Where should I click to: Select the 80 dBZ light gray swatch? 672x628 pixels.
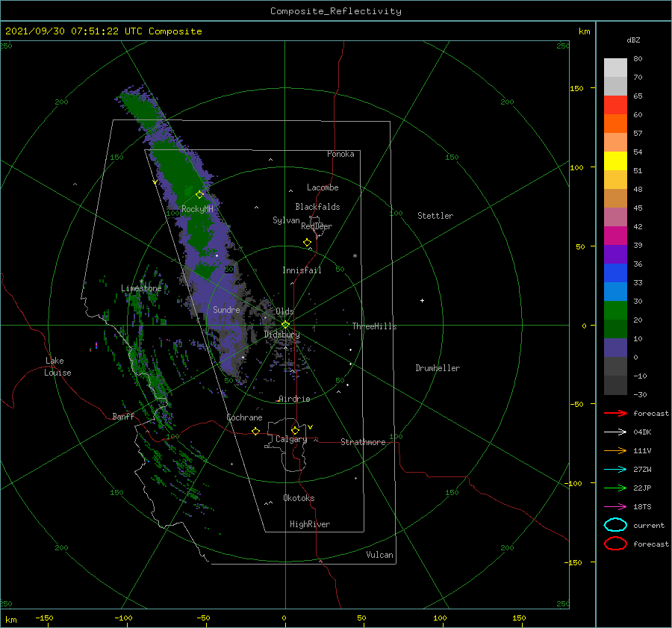pyautogui.click(x=615, y=67)
